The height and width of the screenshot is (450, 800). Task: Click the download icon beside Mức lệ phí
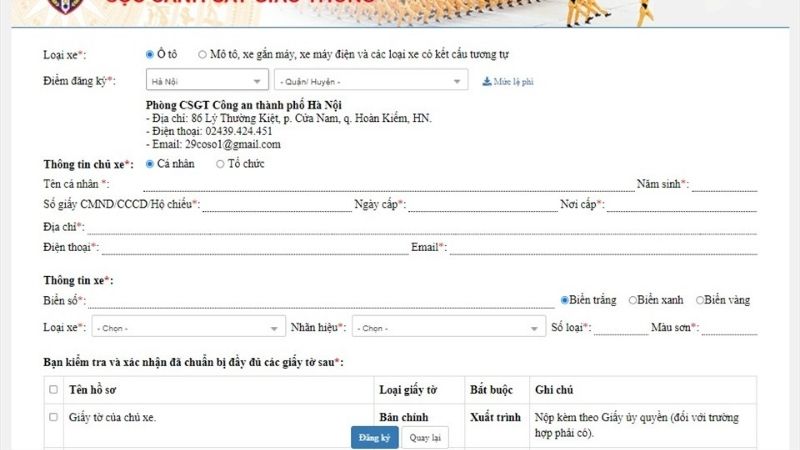pyautogui.click(x=487, y=81)
